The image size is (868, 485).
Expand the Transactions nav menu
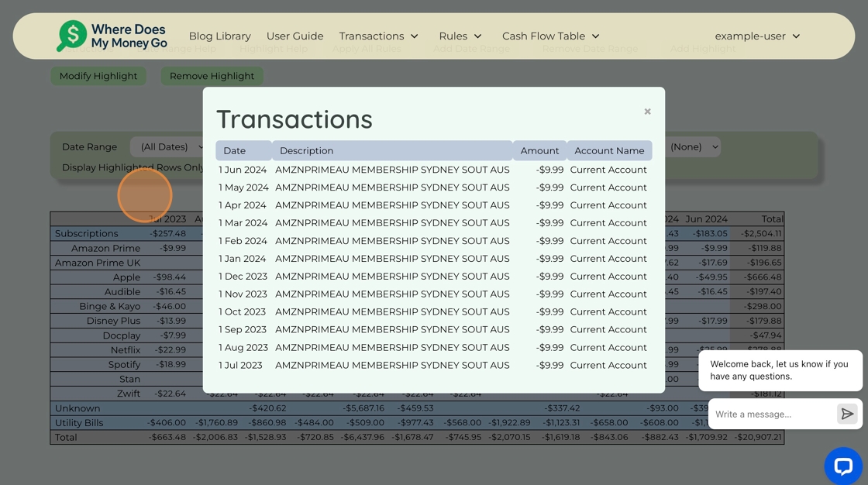[379, 36]
